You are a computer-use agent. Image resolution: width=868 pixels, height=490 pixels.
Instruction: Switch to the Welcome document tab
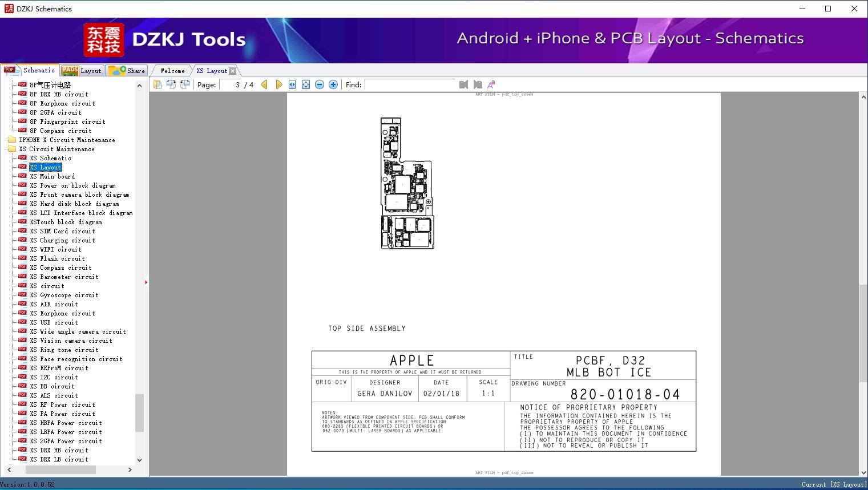pyautogui.click(x=172, y=71)
